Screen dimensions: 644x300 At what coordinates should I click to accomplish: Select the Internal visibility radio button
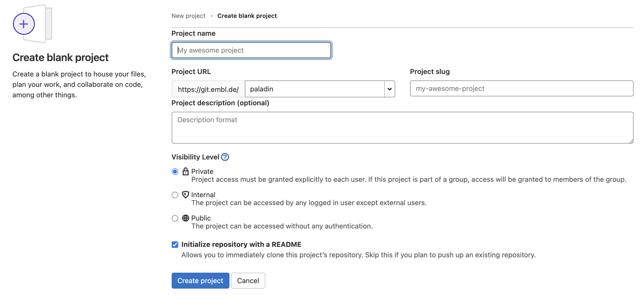175,195
